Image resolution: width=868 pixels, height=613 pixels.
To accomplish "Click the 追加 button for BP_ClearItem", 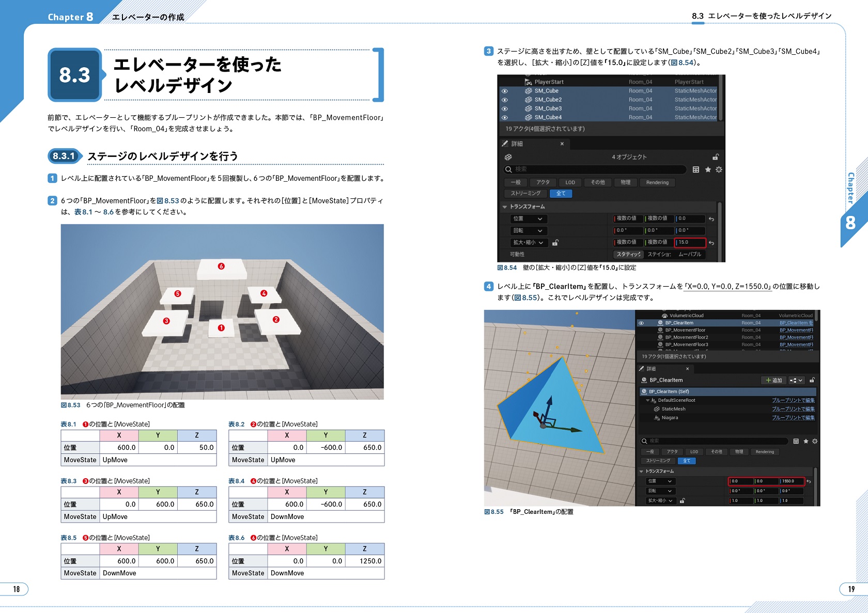I will 773,380.
